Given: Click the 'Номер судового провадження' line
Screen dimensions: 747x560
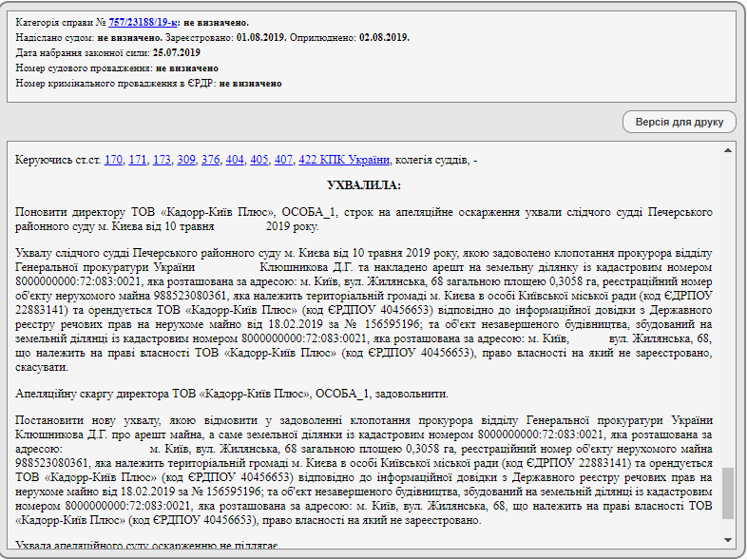Looking at the screenshot, I should (117, 68).
